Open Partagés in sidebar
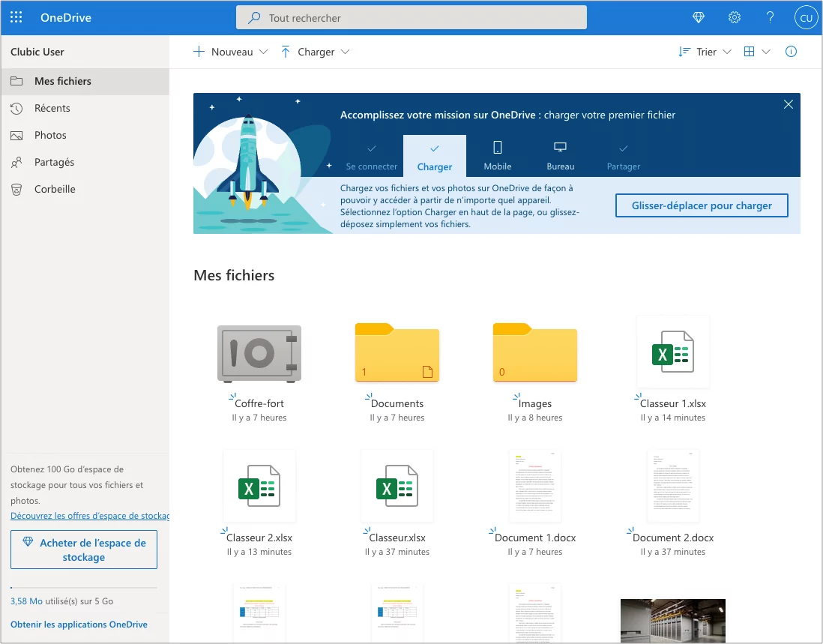The height and width of the screenshot is (644, 823). (x=85, y=162)
